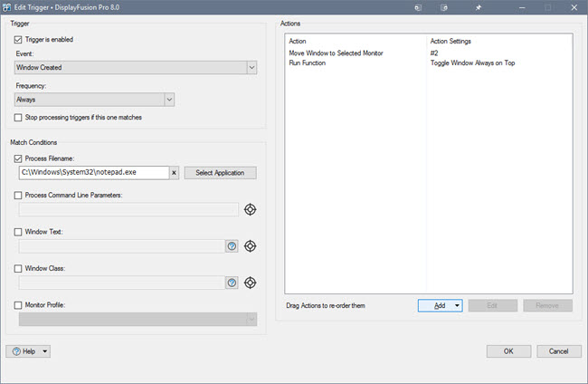Click the #2 action setting cell
The width and height of the screenshot is (588, 384).
tap(434, 53)
